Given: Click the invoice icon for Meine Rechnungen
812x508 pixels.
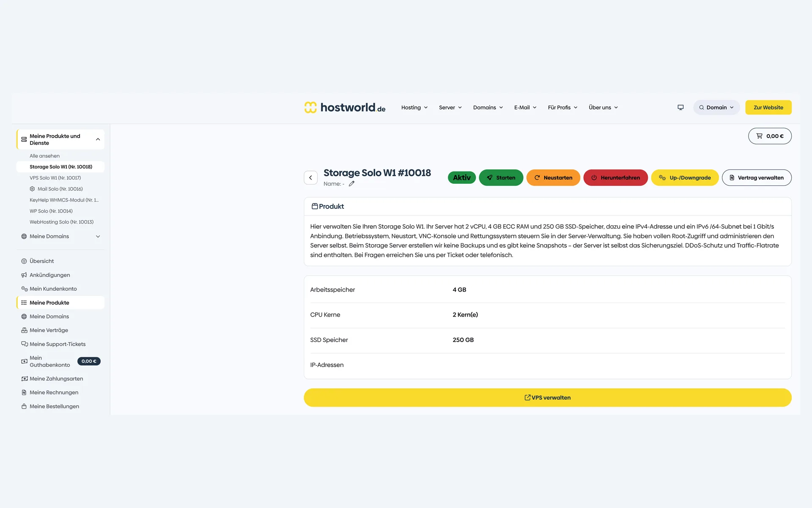Looking at the screenshot, I should point(24,392).
